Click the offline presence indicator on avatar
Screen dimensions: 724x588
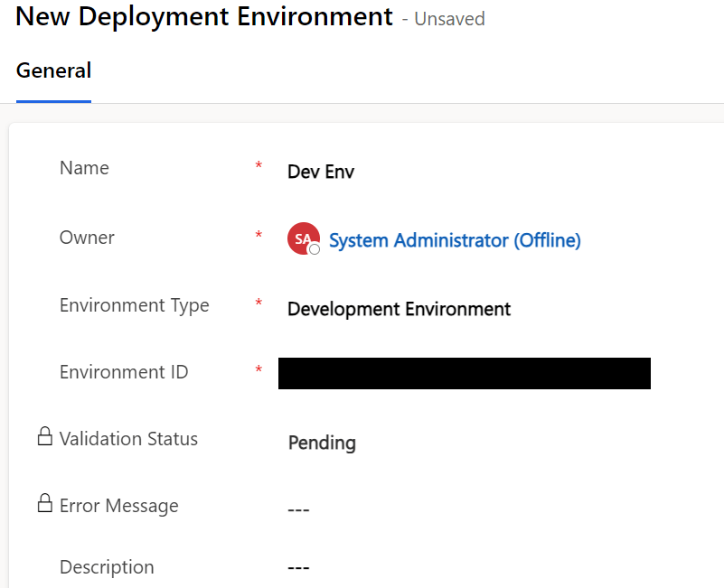315,249
